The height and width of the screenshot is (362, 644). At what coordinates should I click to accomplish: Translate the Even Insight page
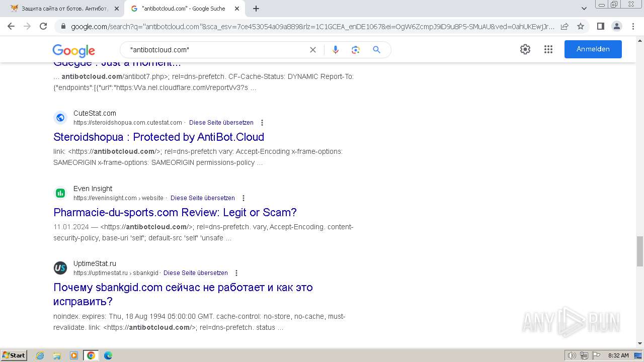[x=203, y=198]
